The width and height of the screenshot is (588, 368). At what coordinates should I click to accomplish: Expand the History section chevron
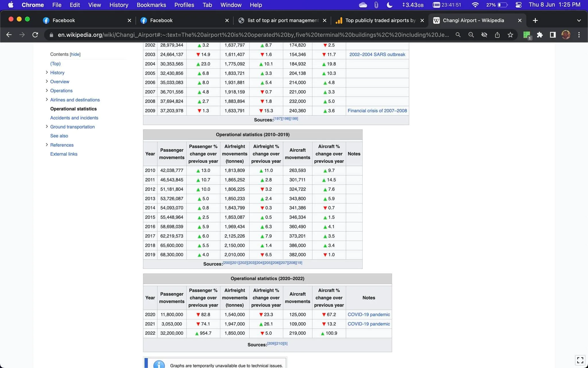47,72
